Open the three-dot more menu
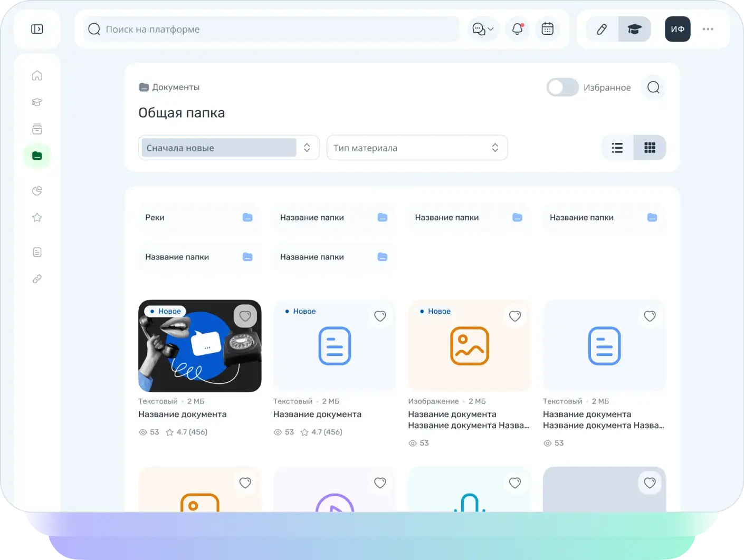This screenshot has height=560, width=744. tap(708, 29)
